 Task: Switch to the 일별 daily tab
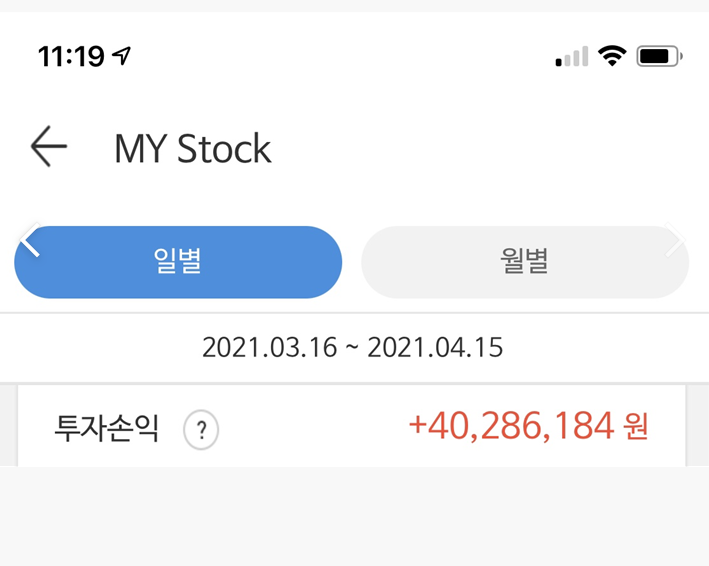tap(178, 262)
